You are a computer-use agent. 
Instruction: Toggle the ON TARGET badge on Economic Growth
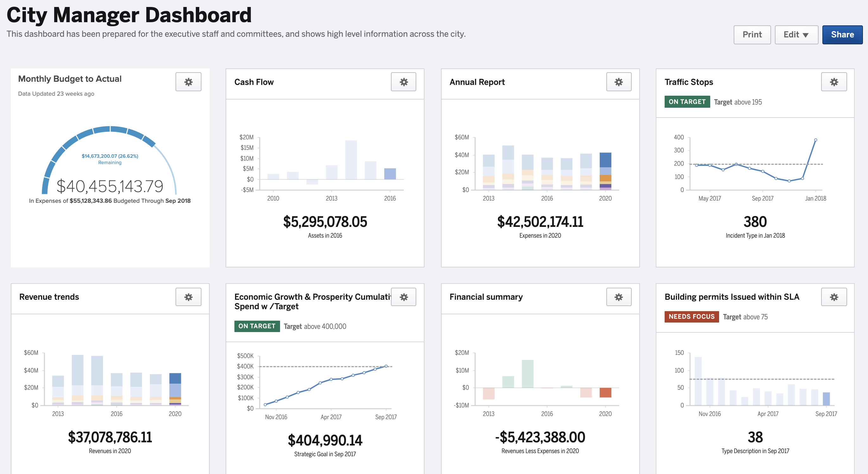pos(257,326)
